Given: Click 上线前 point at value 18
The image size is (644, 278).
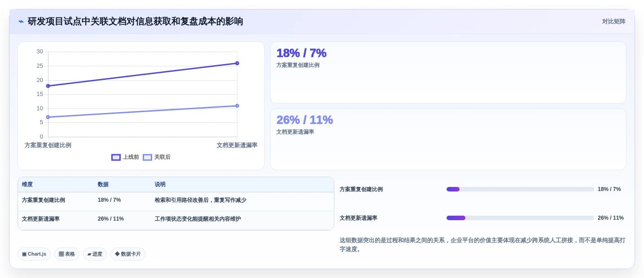Looking at the screenshot, I should pyautogui.click(x=48, y=86).
